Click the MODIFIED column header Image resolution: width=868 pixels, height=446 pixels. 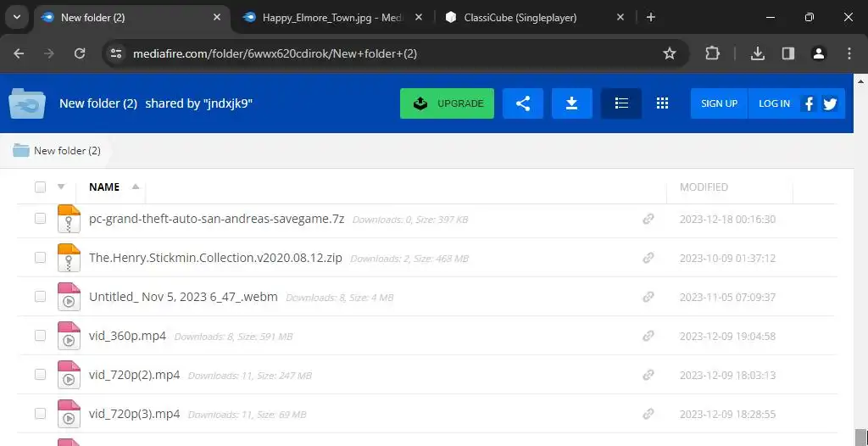[x=704, y=187]
